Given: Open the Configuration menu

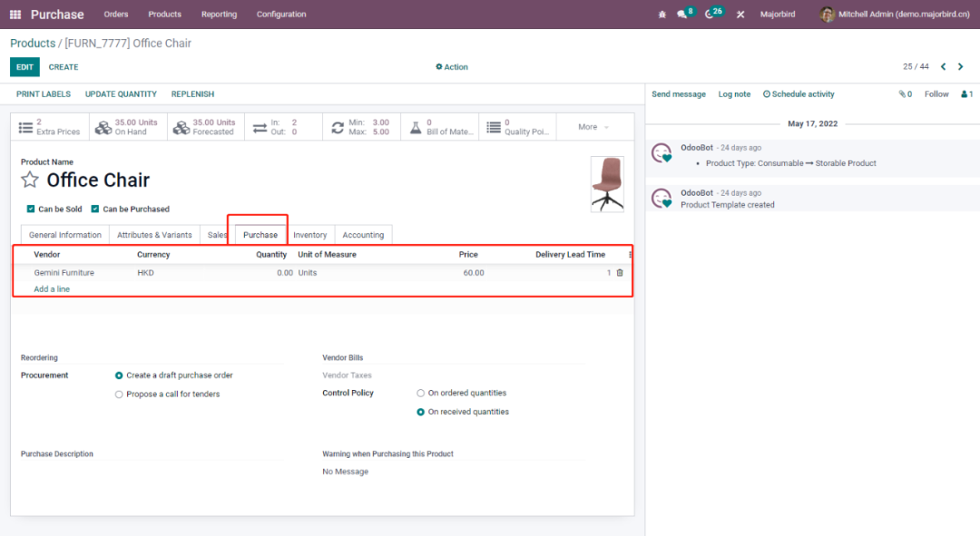Looking at the screenshot, I should [281, 15].
